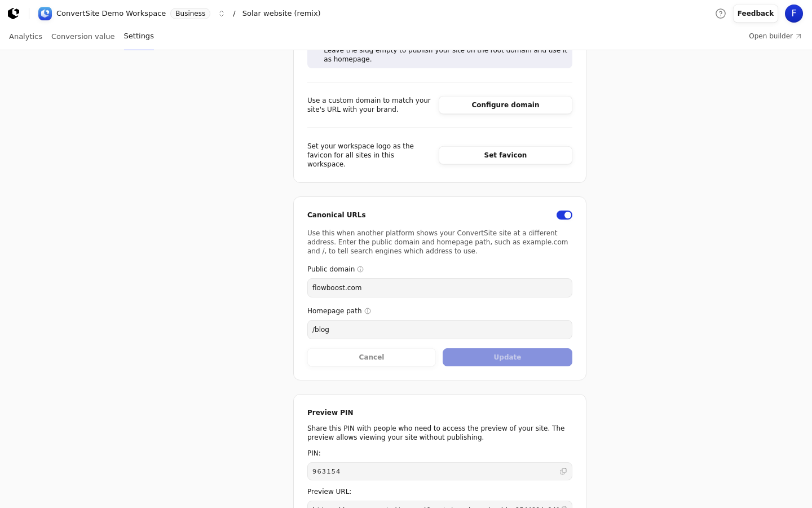Click the ConvertSite logo in the top-left corner

(14, 14)
